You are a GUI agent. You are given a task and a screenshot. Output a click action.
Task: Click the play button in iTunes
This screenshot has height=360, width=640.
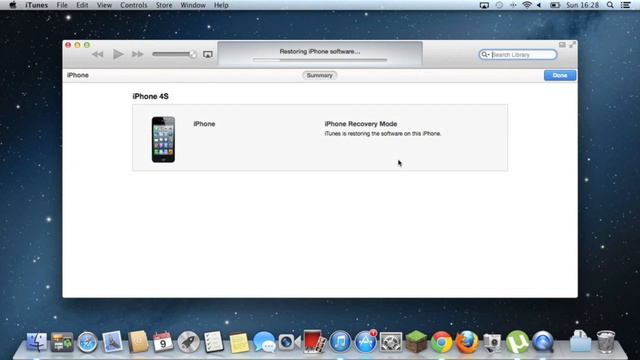[118, 54]
